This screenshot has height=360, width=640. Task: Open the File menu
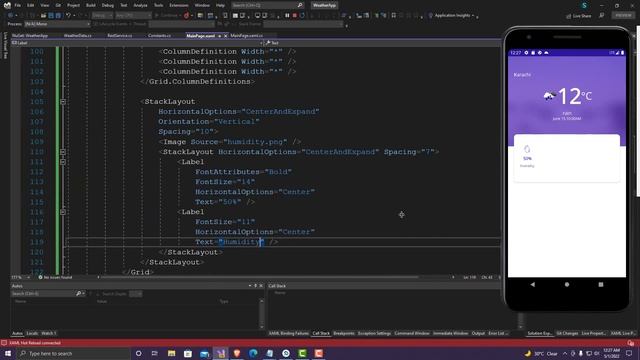pyautogui.click(x=18, y=5)
